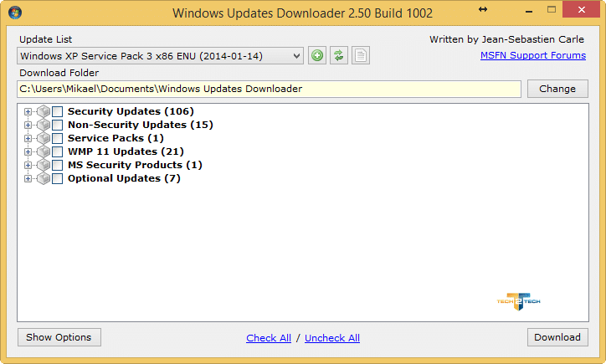Select the MS Security Products (1) label
Image resolution: width=606 pixels, height=364 pixels.
coord(135,165)
